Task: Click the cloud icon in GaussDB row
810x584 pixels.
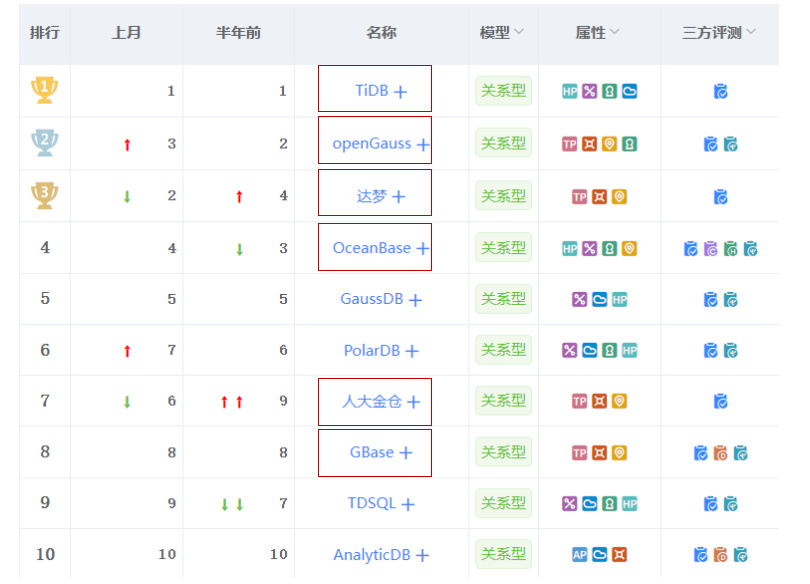Action: coord(599,299)
